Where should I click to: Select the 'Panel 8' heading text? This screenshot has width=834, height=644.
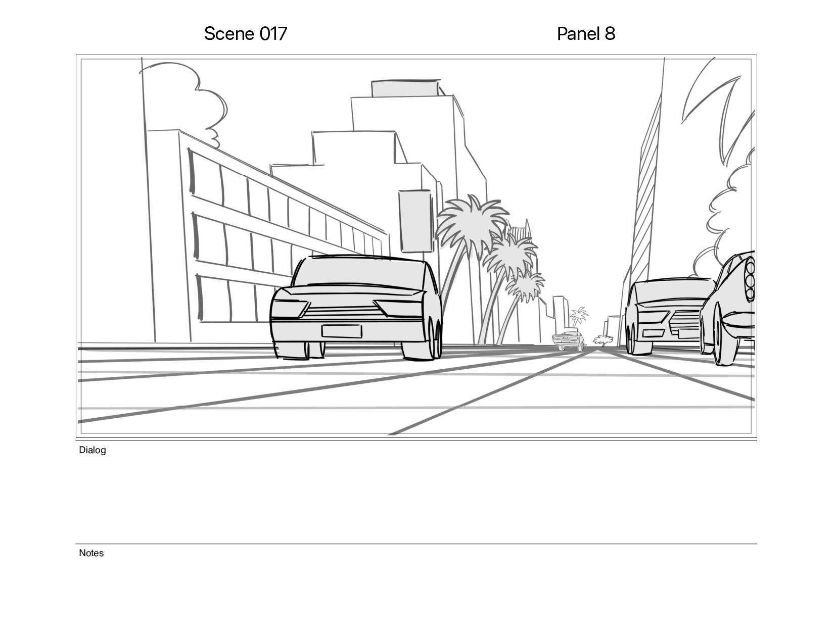tap(586, 34)
